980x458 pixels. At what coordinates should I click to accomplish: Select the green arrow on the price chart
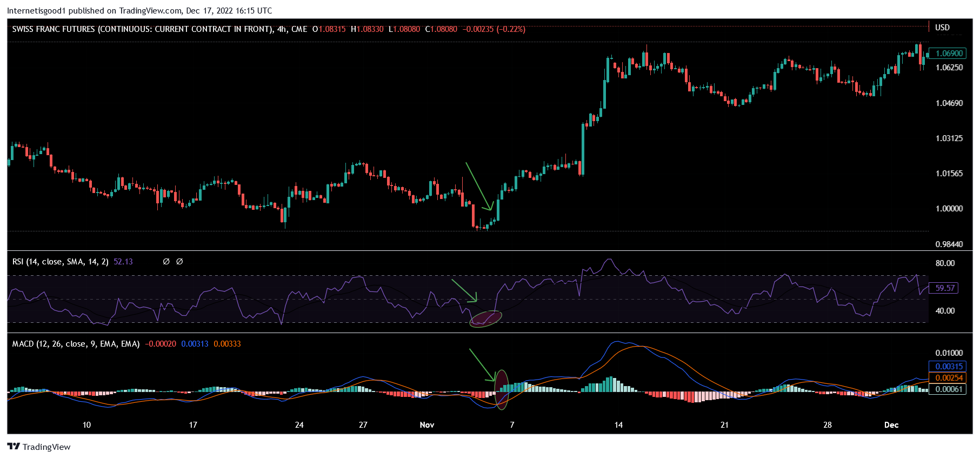[478, 186]
